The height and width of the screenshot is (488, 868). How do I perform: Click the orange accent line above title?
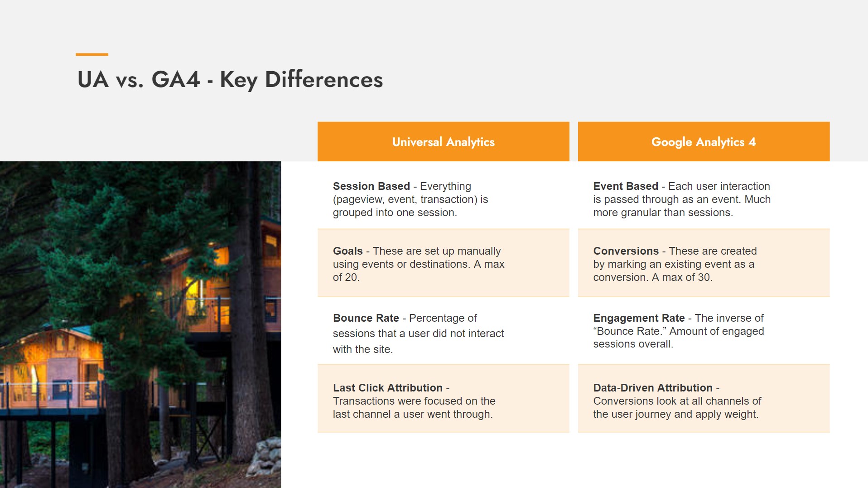[x=92, y=54]
